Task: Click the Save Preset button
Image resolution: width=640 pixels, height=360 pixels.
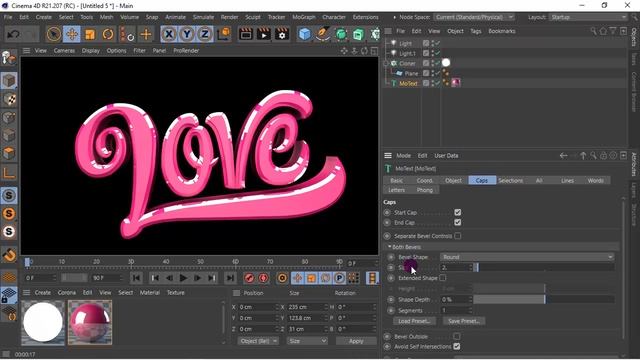Action: [x=464, y=321]
